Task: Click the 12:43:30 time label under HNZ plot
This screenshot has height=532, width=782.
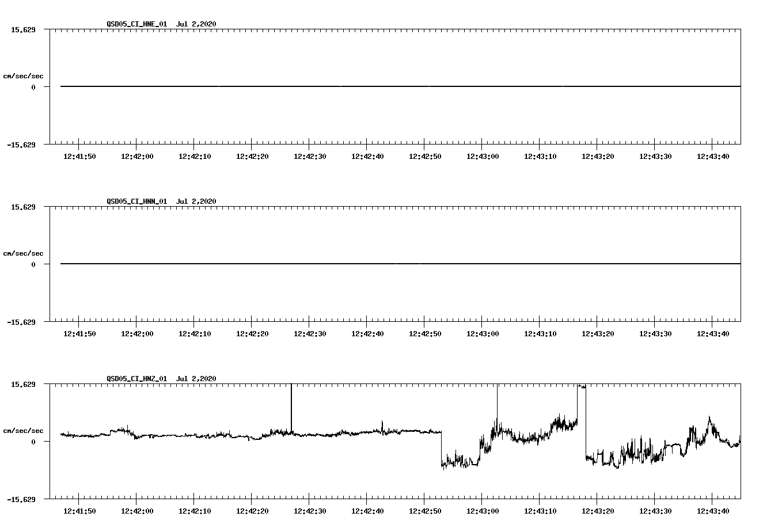Action: pyautogui.click(x=655, y=511)
